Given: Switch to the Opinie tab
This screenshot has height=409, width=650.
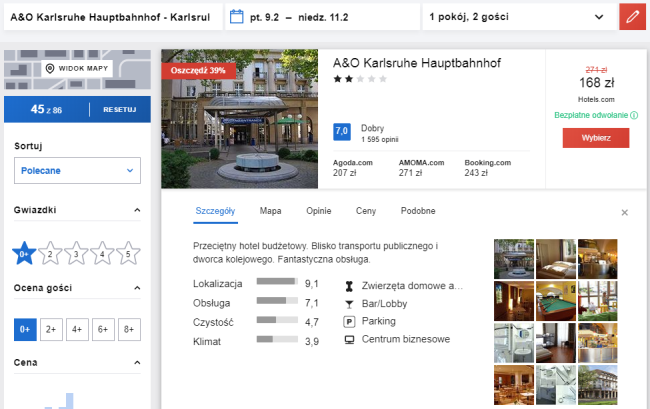Looking at the screenshot, I should tap(318, 211).
